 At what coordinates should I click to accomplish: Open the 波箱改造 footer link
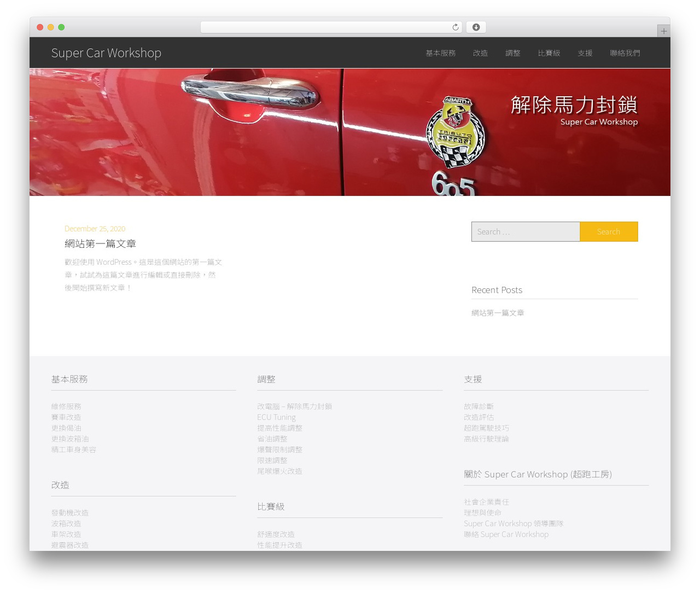pos(66,524)
